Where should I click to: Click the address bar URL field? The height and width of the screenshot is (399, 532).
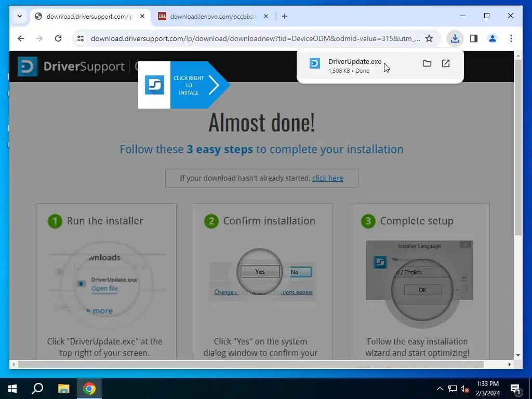click(255, 38)
